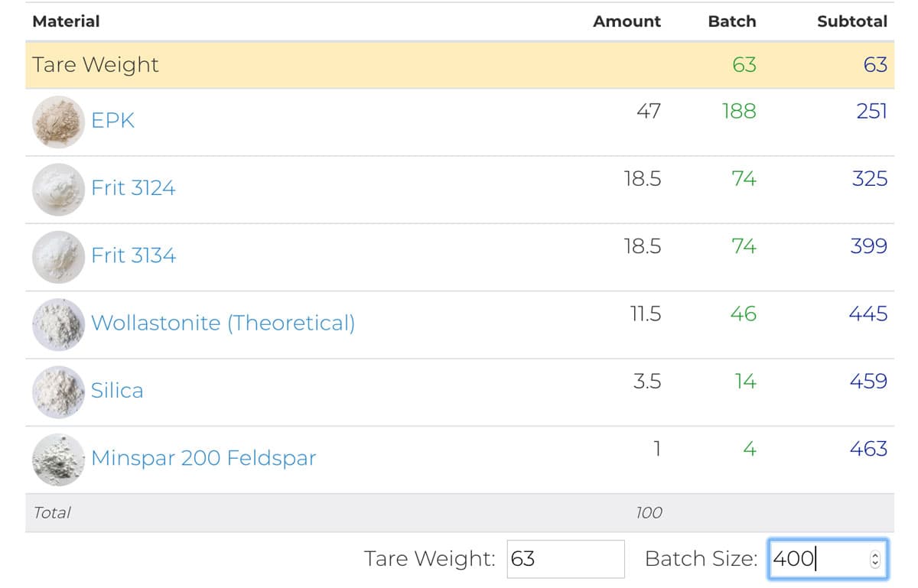
Task: Open the Minspar 200 Feldspar link
Action: [203, 458]
